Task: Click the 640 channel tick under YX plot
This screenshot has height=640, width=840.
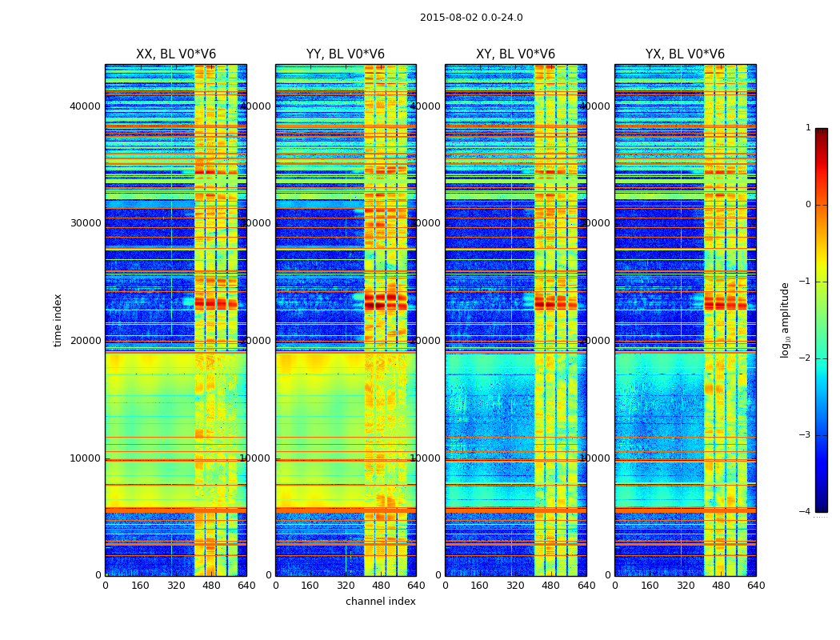Action: (x=756, y=586)
